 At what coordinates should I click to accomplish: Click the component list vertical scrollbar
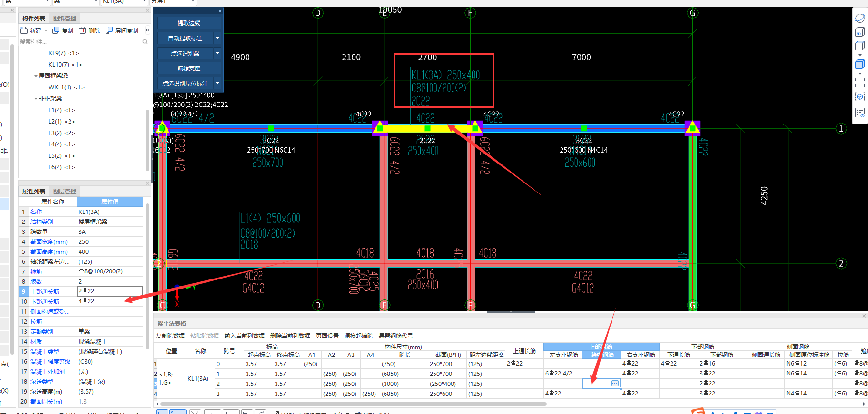pyautogui.click(x=148, y=140)
